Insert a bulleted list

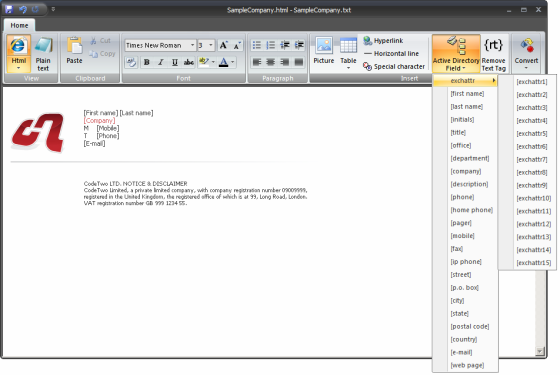256,45
